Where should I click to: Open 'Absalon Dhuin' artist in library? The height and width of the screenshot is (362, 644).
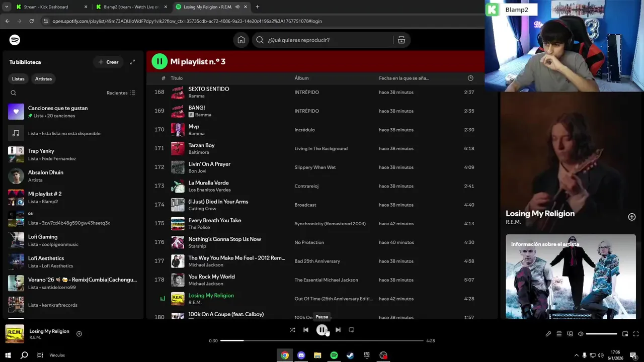(x=73, y=176)
